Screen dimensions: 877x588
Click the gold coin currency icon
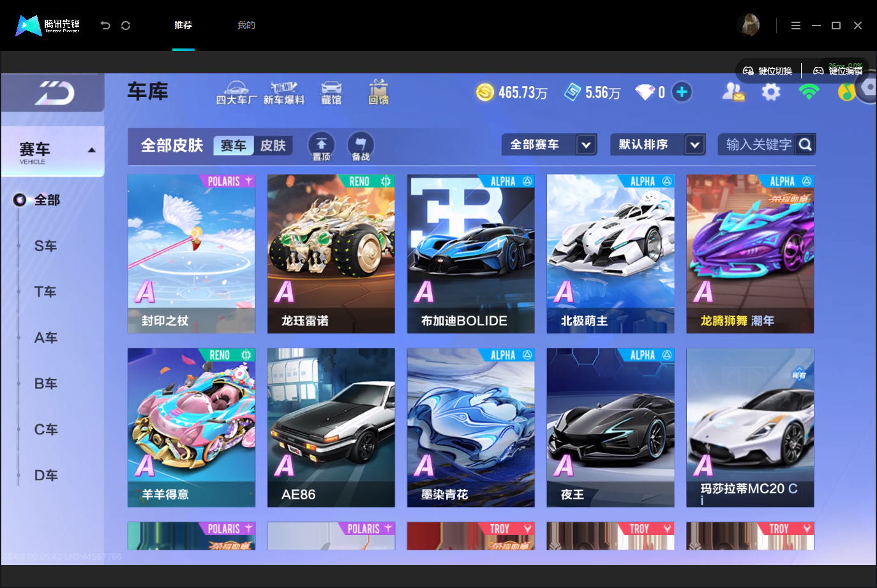(x=485, y=92)
